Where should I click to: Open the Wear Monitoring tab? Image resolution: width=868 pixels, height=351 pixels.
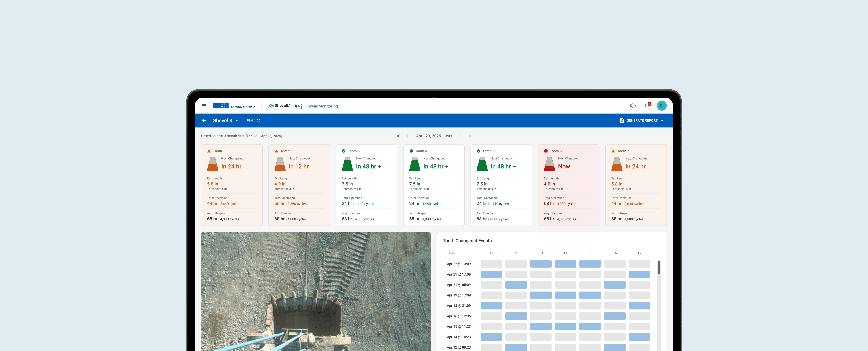pyautogui.click(x=323, y=106)
